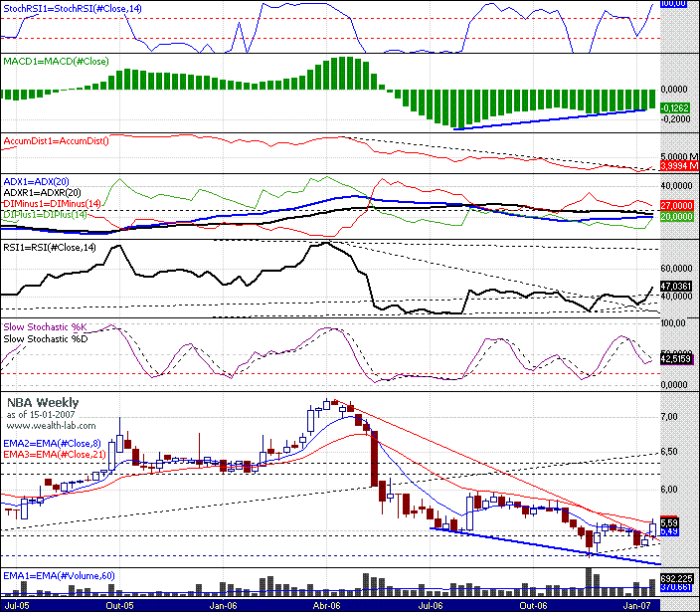Click the 60,0000 RSI axis label
Screen dimensions: 700x612
tap(676, 268)
